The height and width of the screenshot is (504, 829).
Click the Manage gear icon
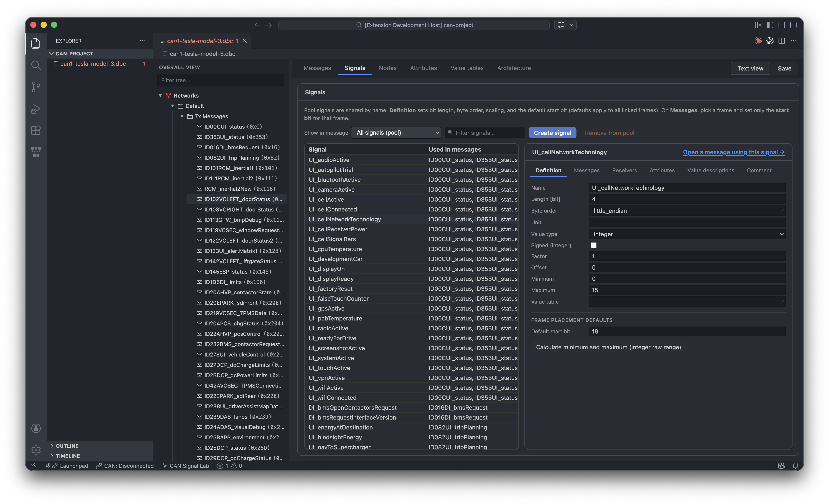(x=36, y=450)
